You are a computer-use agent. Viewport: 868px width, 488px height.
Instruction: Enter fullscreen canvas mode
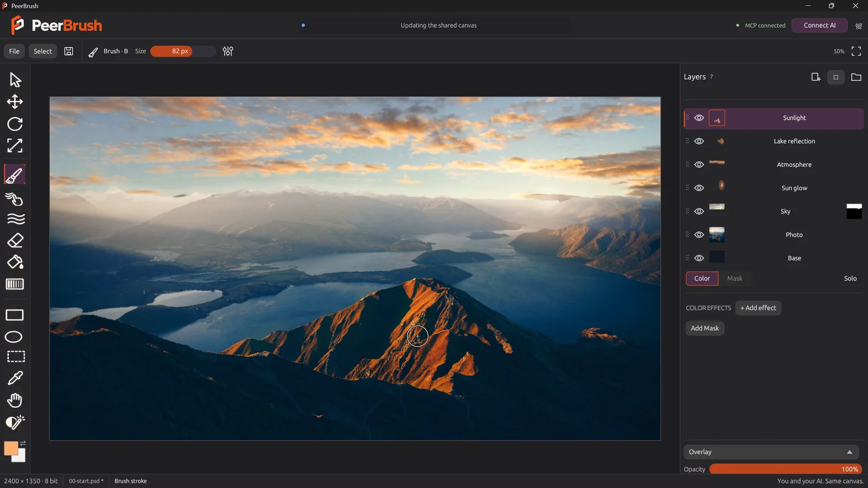[856, 51]
